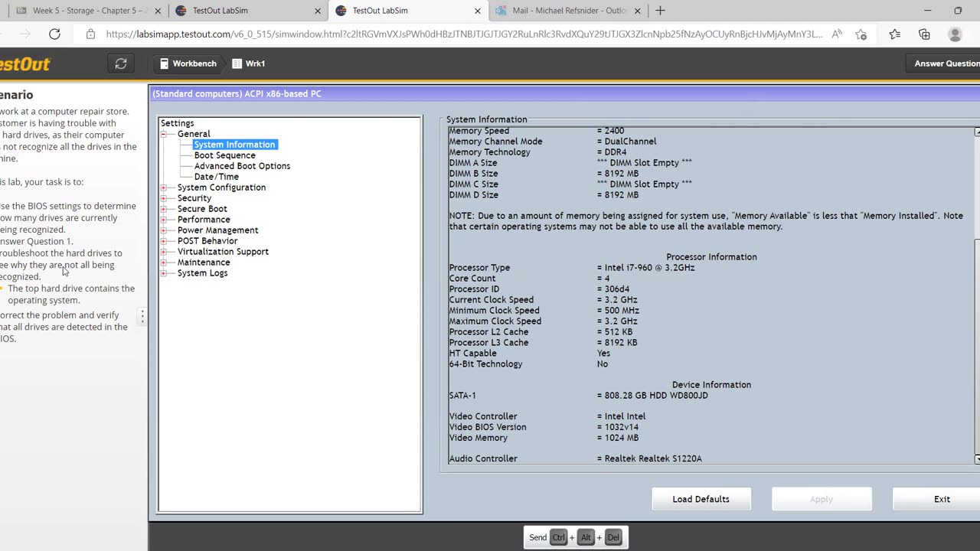This screenshot has width=980, height=551.
Task: Click the Apply button
Action: [822, 499]
